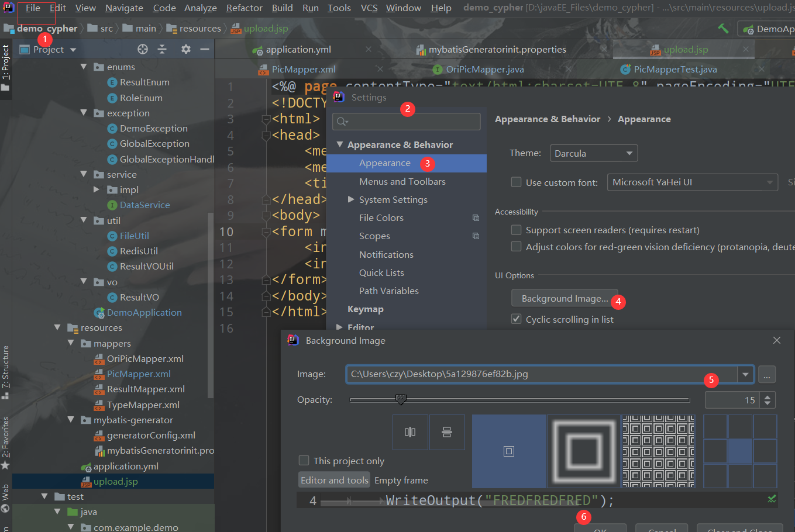This screenshot has width=795, height=532.
Task: Click the resources breadcrumb in navigation bar
Action: (x=200, y=28)
